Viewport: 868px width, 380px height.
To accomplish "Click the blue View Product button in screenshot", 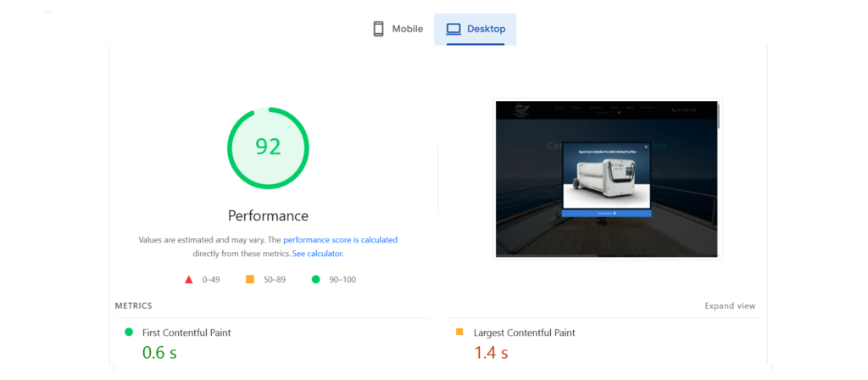I will (606, 214).
